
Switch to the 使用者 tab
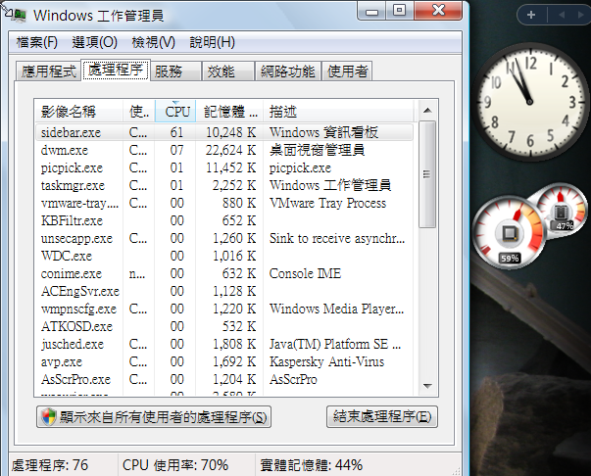click(x=347, y=71)
